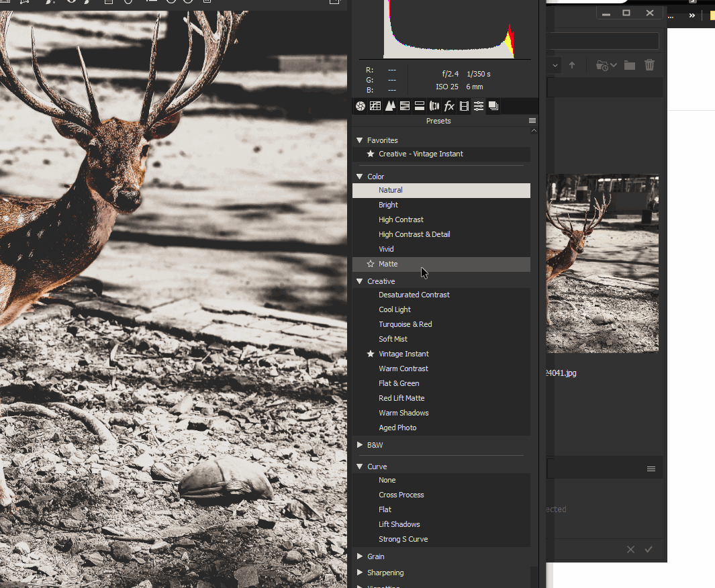Open the path dropdown chevron in file dialog
Image resolution: width=715 pixels, height=588 pixels.
point(555,66)
